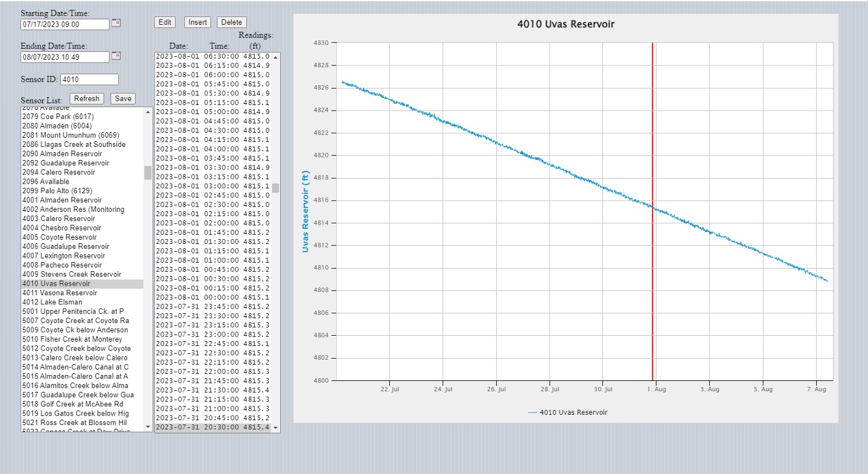Focus the Starting Date/Time input field

point(65,24)
